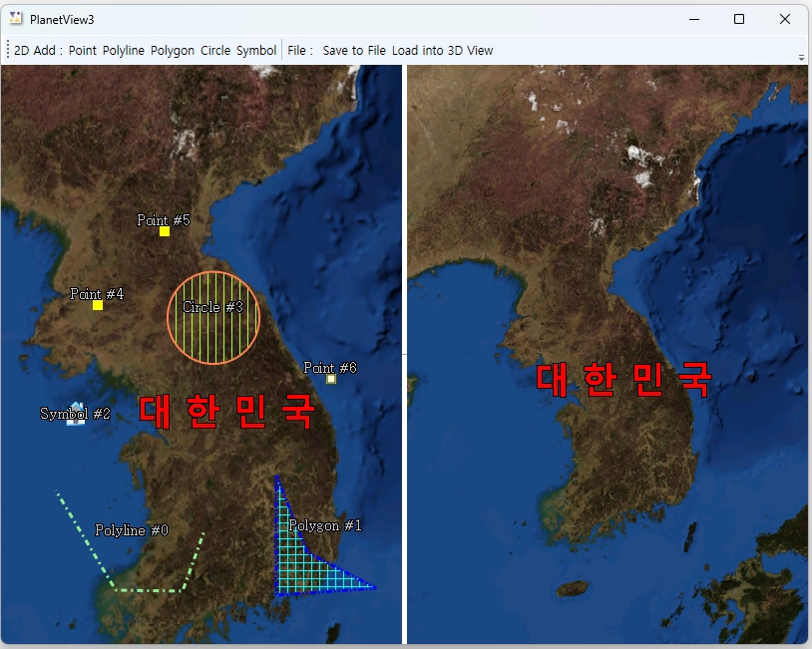This screenshot has height=649, width=812.
Task: Click the Point #5 label
Action: point(164,220)
